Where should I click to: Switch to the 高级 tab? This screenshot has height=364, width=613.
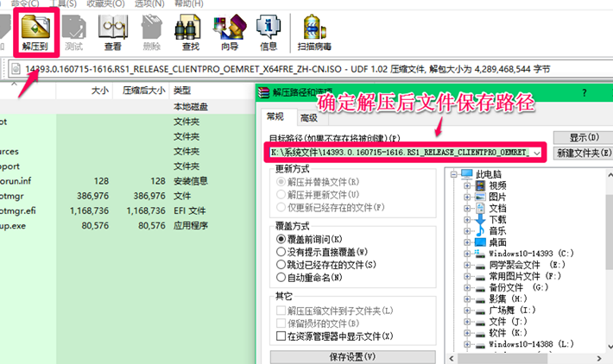307,118
